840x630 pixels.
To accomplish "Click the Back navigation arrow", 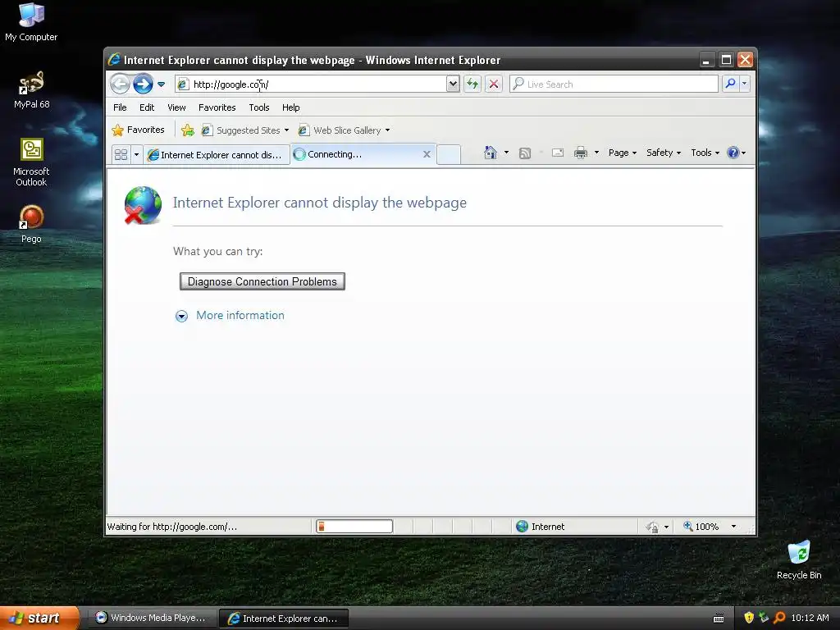I will (120, 84).
